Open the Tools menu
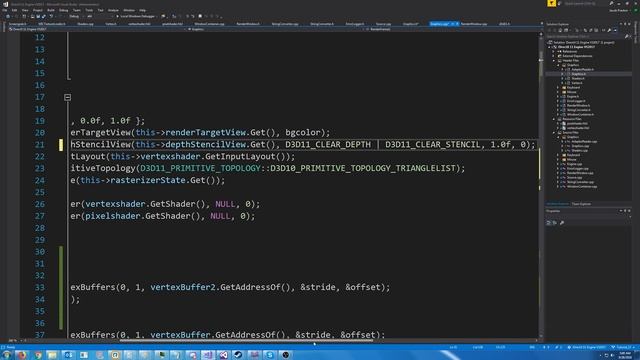640x360 pixels. click(x=89, y=10)
